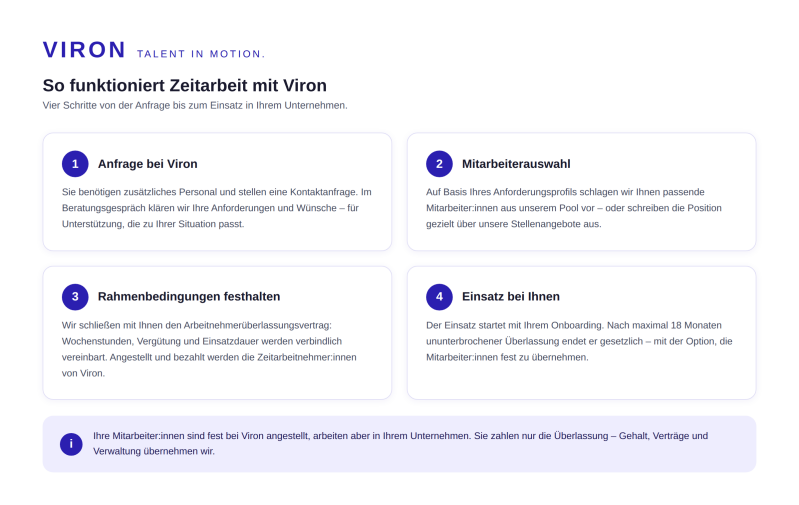Select the 'Anfrage bei Viron' heading
This screenshot has height=505, width=799.
tap(148, 164)
